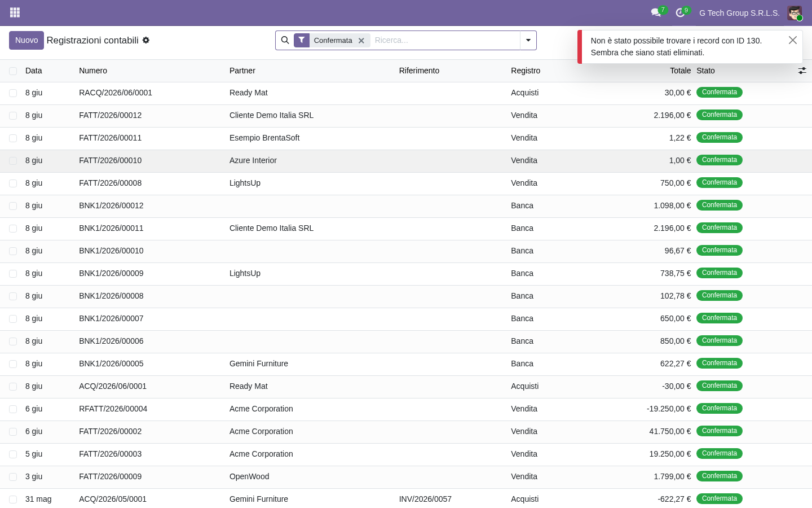The image size is (812, 508).
Task: Create a new entry with Nuovo
Action: click(x=27, y=40)
